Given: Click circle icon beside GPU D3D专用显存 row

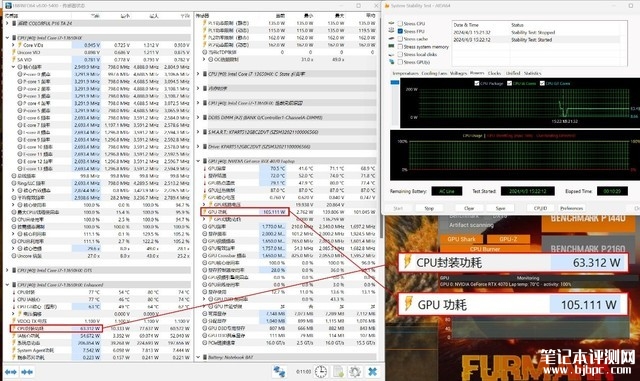Looking at the screenshot, I should [x=205, y=328].
